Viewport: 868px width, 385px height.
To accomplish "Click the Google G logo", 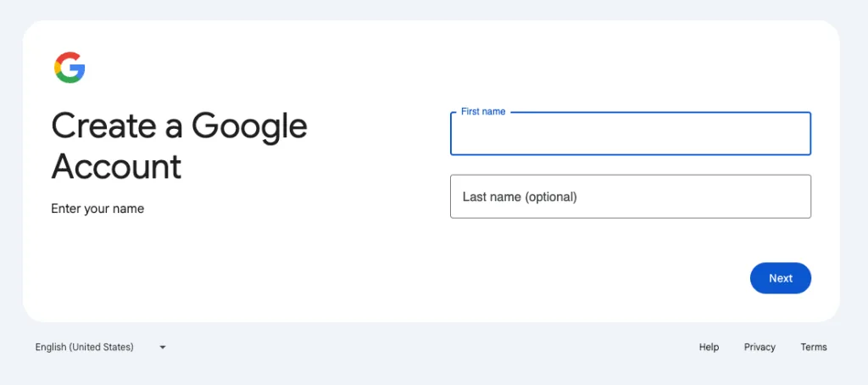I will coord(70,68).
